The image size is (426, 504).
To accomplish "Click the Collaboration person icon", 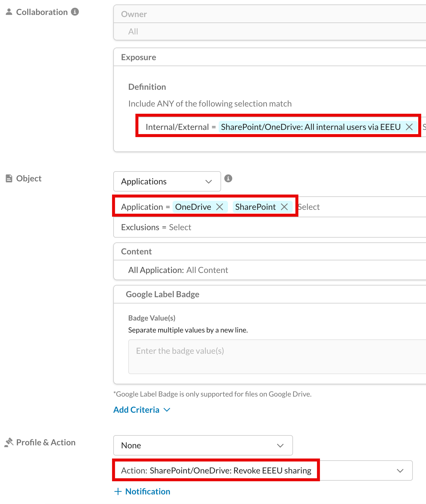I will [9, 12].
